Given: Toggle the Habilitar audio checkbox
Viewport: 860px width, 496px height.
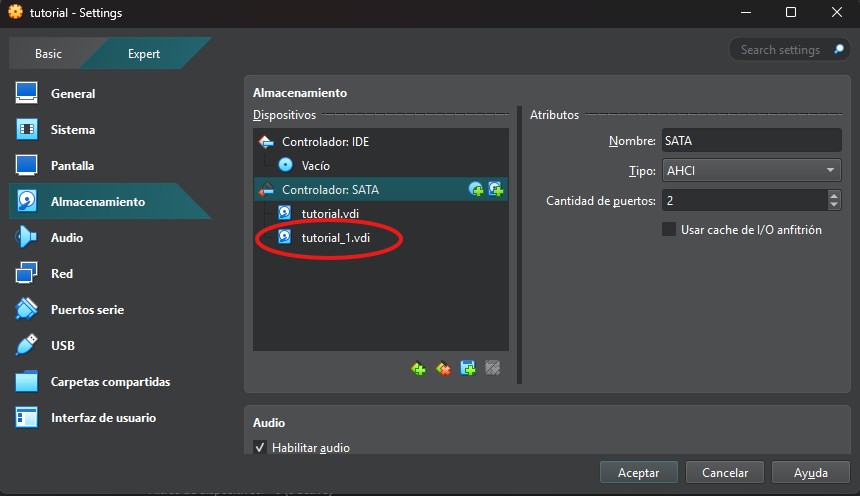Looking at the screenshot, I should [x=260, y=448].
